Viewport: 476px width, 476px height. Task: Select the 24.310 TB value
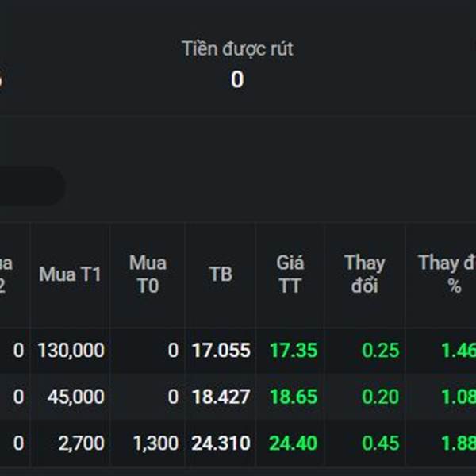[x=221, y=443]
